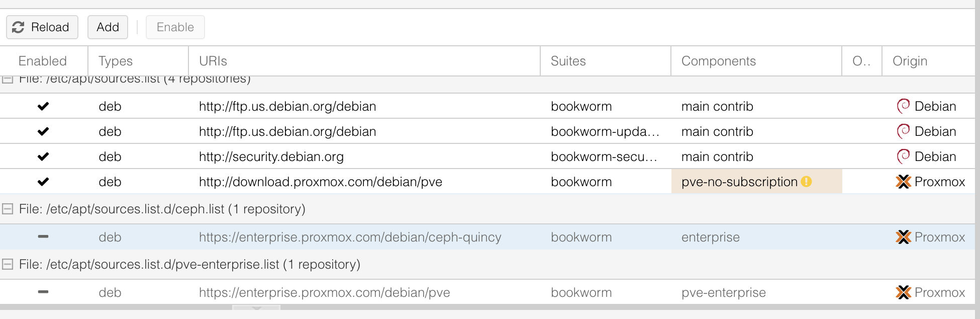Select the Debian swirl icon for ftp.us.debian.org bookworm
Screen dimensions: 980x319
(903, 106)
